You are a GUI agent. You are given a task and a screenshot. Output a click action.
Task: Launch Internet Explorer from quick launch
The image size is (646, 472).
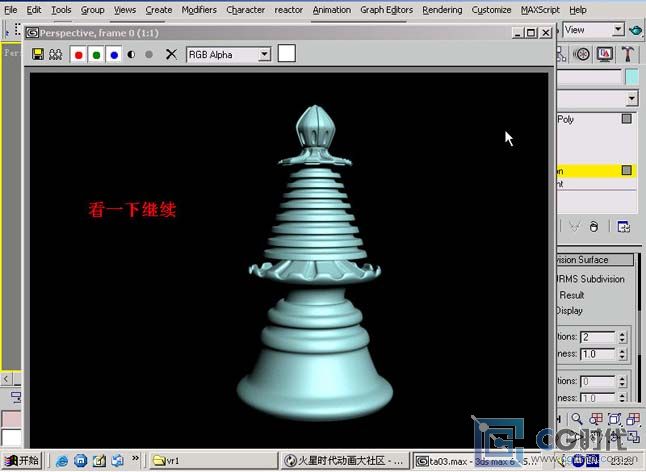pos(62,460)
